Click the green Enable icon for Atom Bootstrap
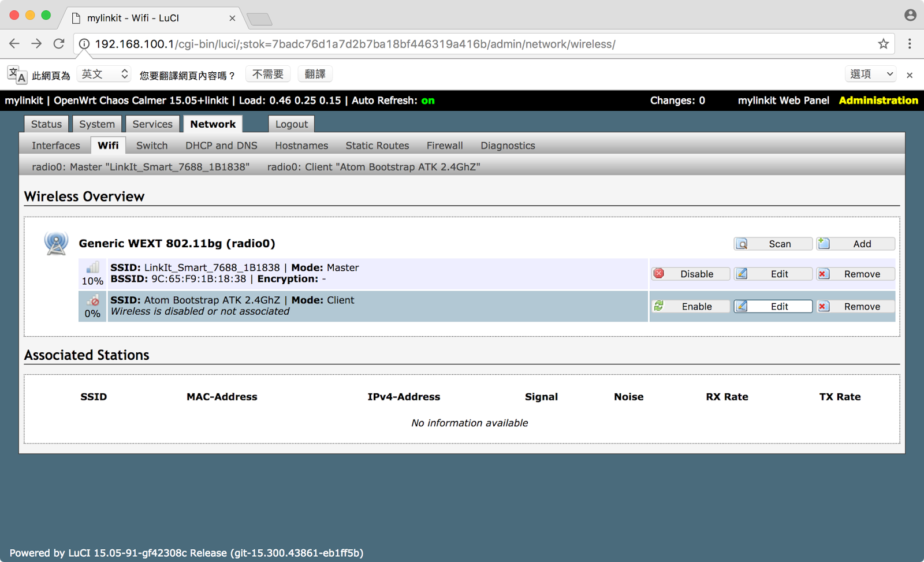The width and height of the screenshot is (924, 562). [658, 306]
